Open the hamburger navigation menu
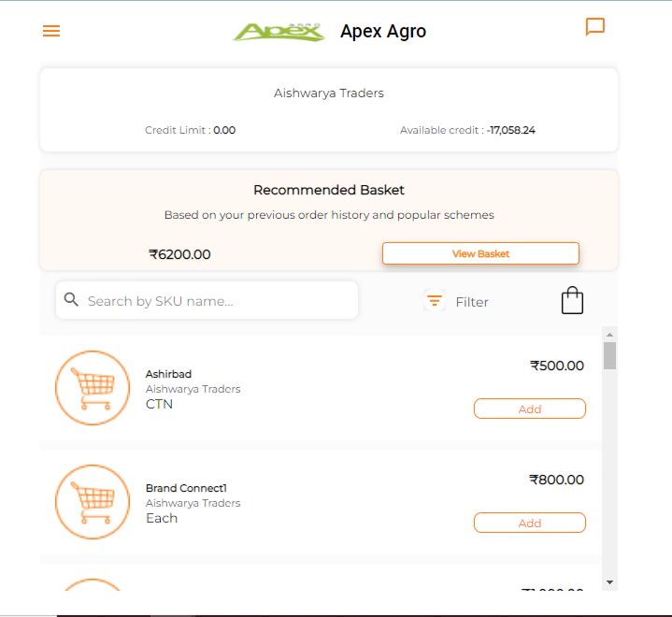The width and height of the screenshot is (672, 617). click(x=51, y=31)
